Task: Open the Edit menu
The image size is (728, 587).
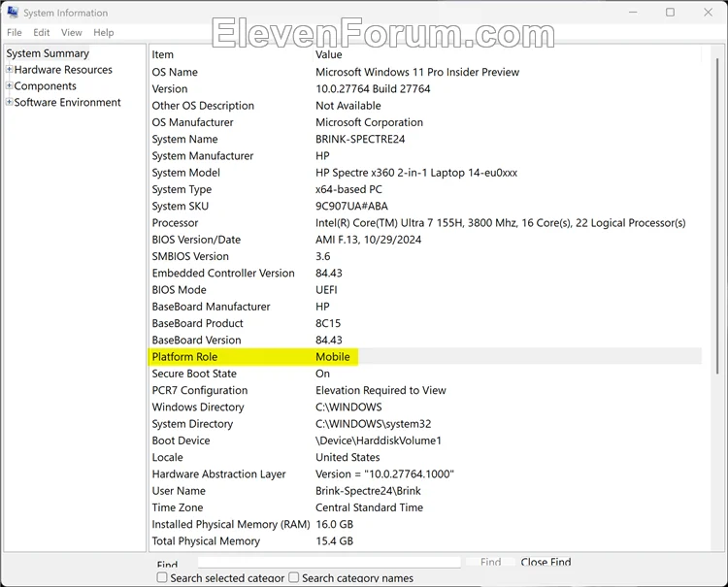Action: [42, 32]
